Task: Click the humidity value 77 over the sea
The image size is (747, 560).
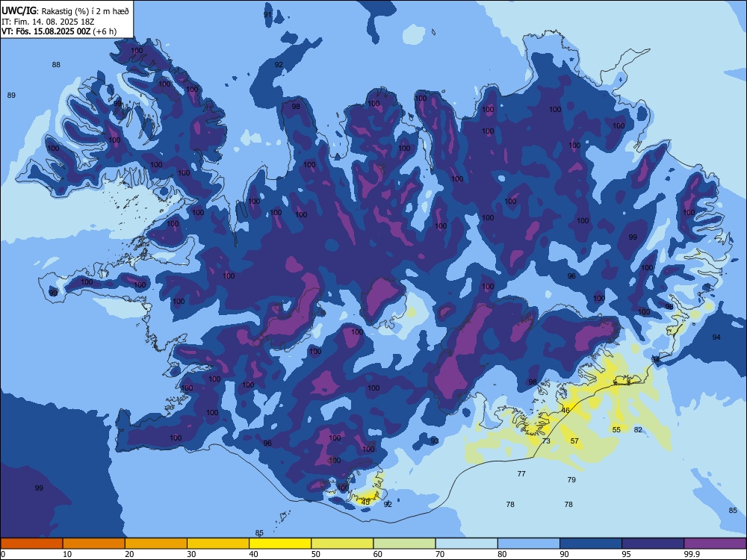Action: (521, 474)
